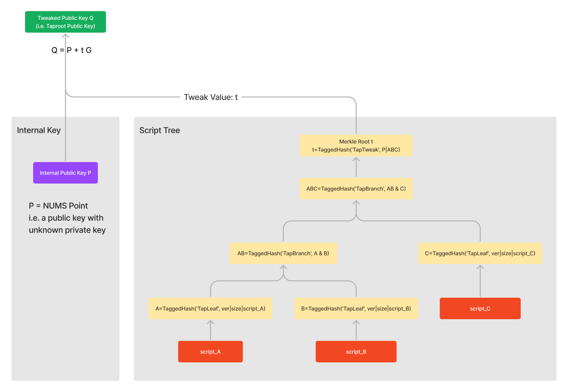Click arrowhead entering the AB TapBranch node
568x392 pixels.
[283, 267]
